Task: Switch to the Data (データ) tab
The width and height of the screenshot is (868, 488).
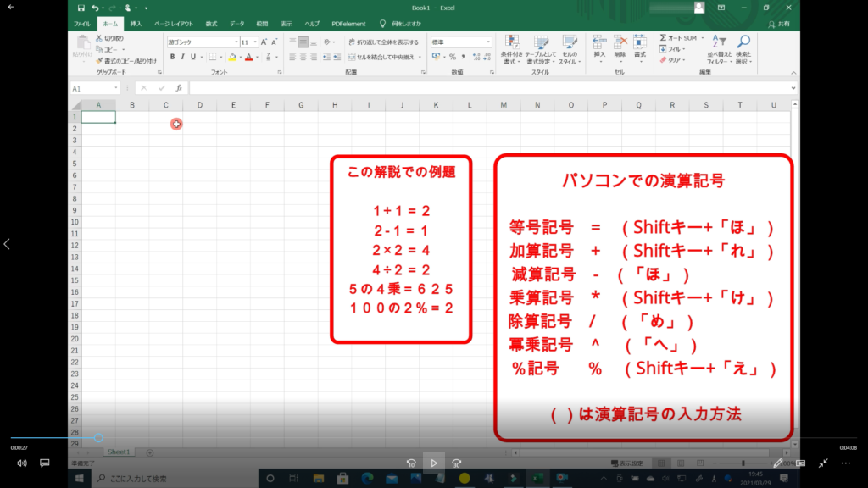Action: pyautogui.click(x=236, y=24)
